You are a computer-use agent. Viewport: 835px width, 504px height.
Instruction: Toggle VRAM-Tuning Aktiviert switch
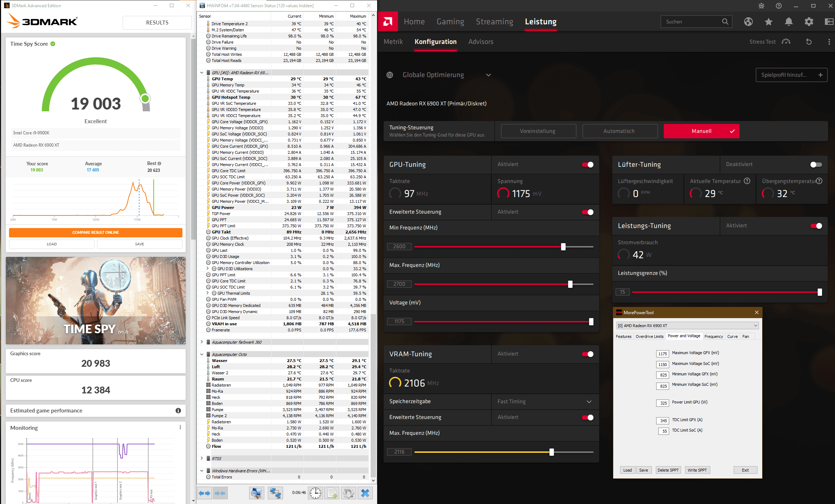588,354
